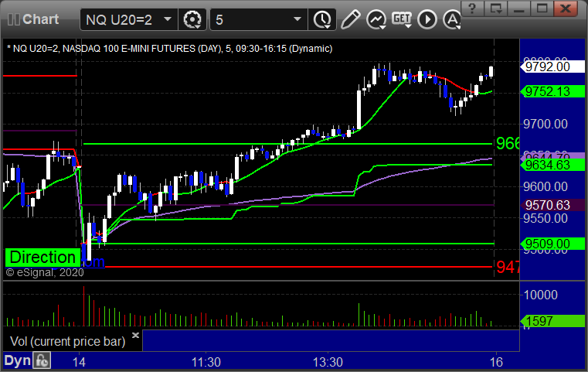Click the 9700.00 price axis label

tap(546, 124)
